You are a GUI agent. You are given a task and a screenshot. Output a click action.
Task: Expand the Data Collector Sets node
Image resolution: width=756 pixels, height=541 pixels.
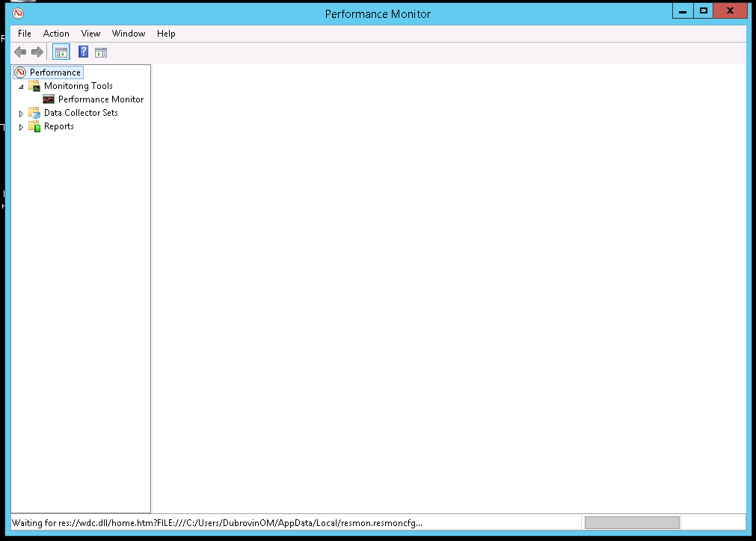(x=21, y=114)
